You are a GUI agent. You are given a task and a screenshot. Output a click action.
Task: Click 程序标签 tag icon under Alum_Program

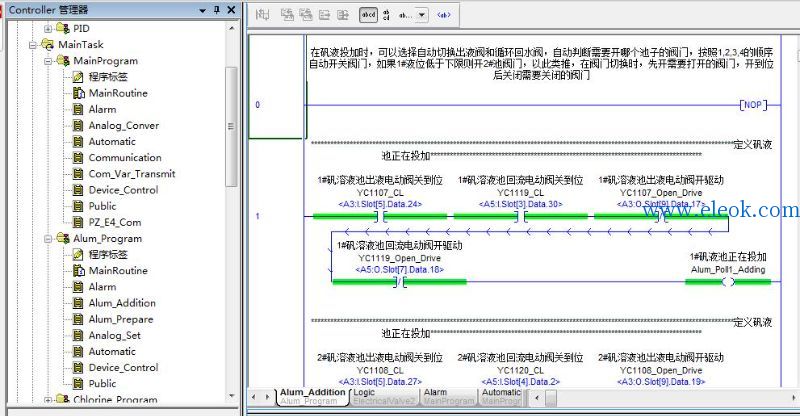(78, 254)
